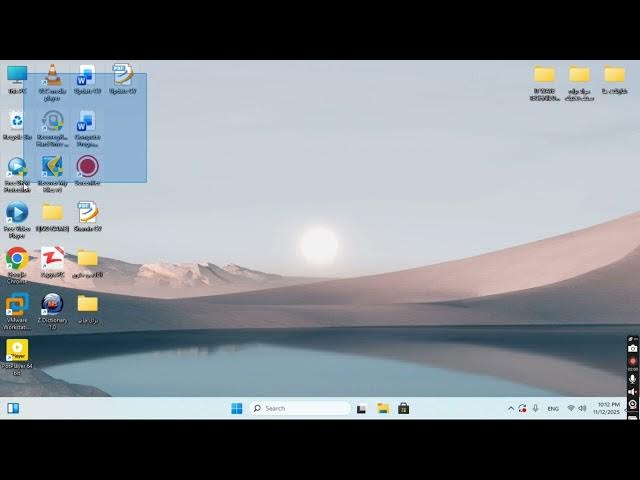Open the Windows Start menu

(x=237, y=408)
